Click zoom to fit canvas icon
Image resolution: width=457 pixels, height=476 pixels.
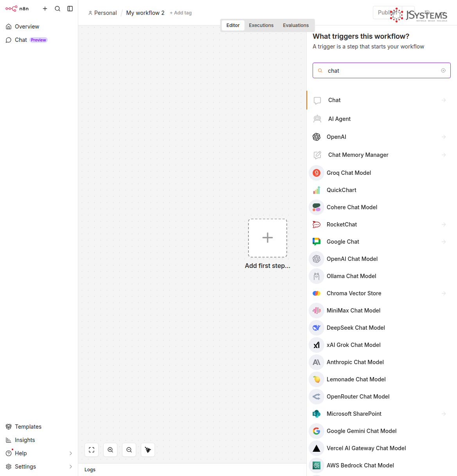[92, 450]
